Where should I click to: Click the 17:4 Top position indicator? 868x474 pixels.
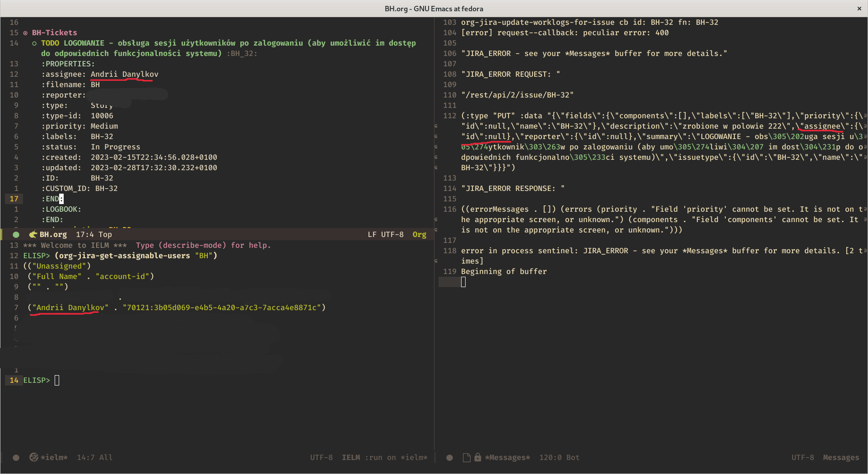pyautogui.click(x=94, y=234)
